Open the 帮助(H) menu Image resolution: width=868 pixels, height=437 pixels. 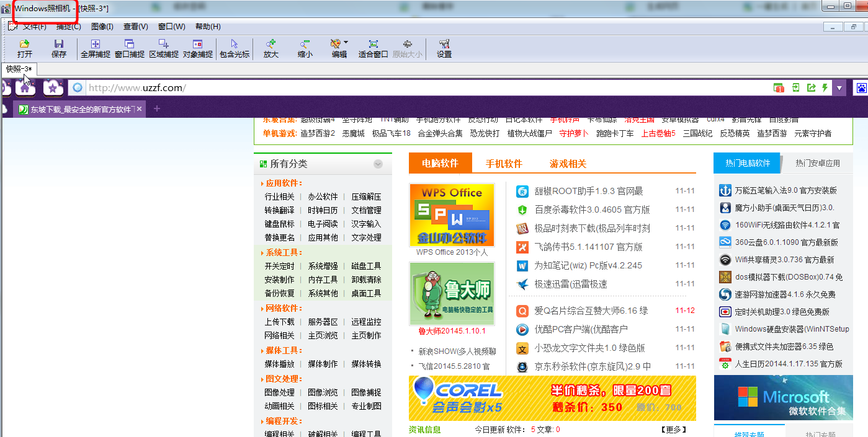click(x=208, y=27)
